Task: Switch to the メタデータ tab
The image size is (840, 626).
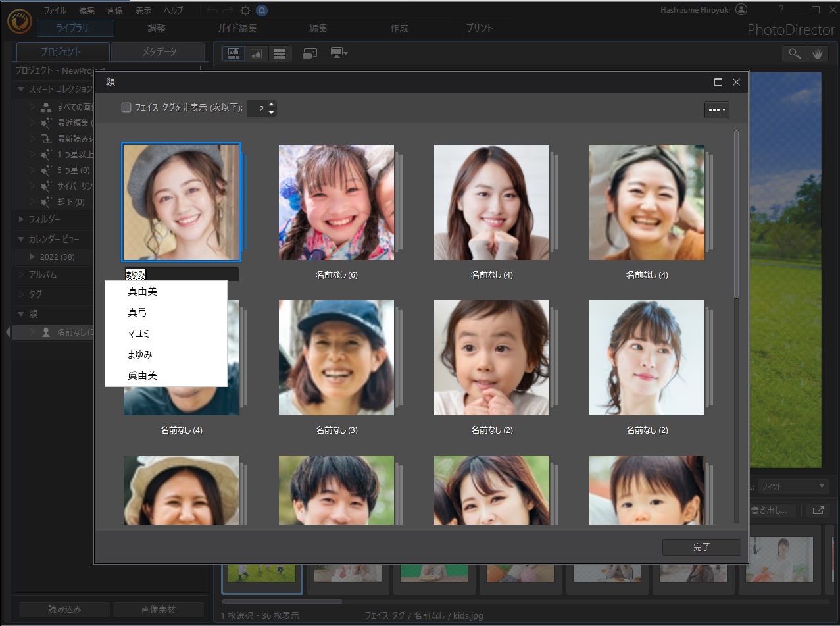Action: pos(159,52)
